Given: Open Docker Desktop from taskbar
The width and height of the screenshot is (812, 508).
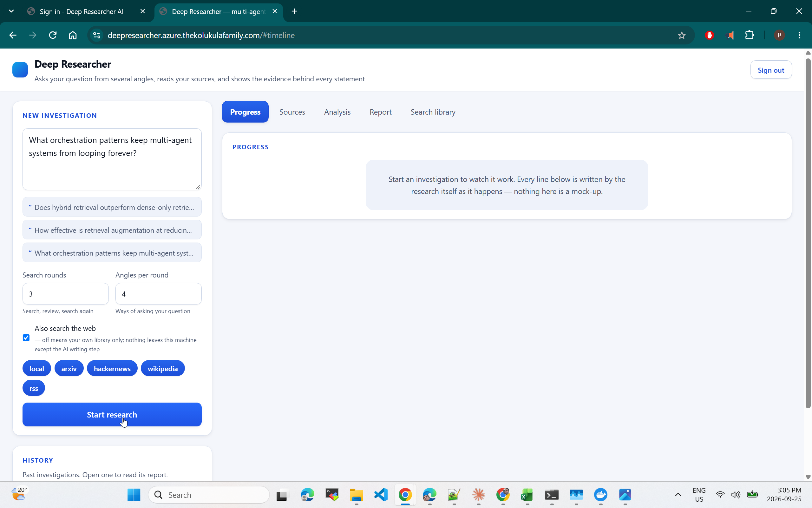Looking at the screenshot, I should [x=601, y=495].
